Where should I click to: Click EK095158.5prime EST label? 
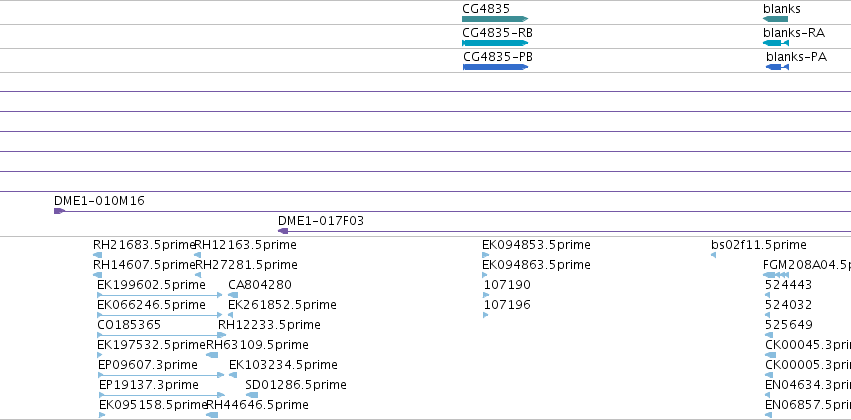pyautogui.click(x=154, y=405)
